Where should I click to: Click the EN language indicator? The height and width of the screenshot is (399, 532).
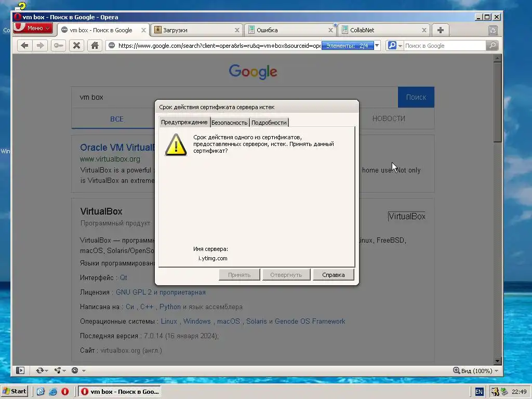pos(478,392)
